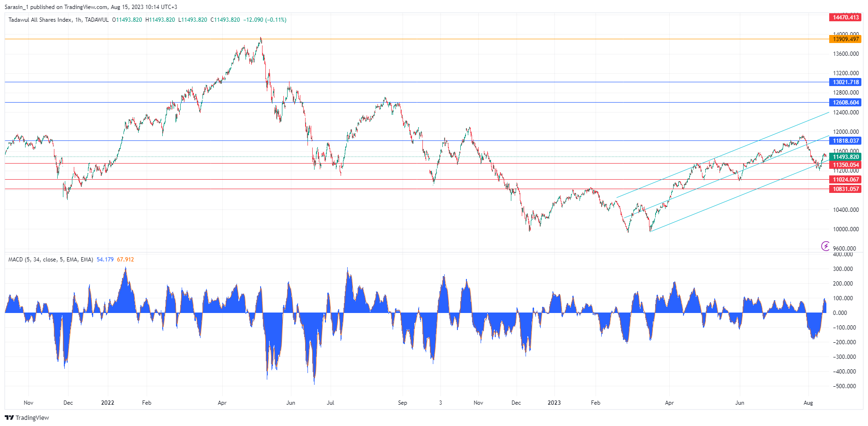Screen dimensions: 868x426
Task: Click the 10000.000 price axis tick
Action: pyautogui.click(x=846, y=229)
